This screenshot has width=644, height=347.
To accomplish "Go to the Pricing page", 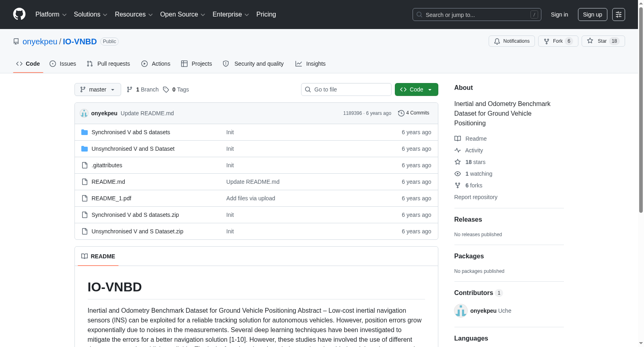I will click(266, 15).
